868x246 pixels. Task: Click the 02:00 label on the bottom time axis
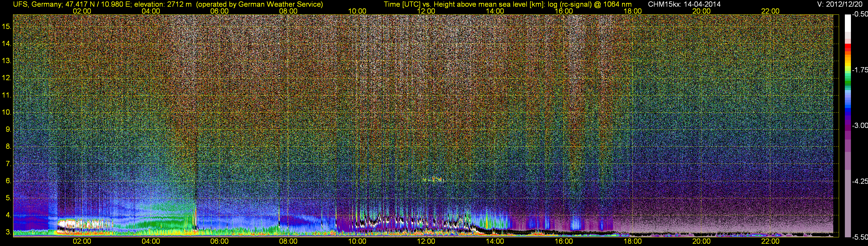[x=82, y=241]
